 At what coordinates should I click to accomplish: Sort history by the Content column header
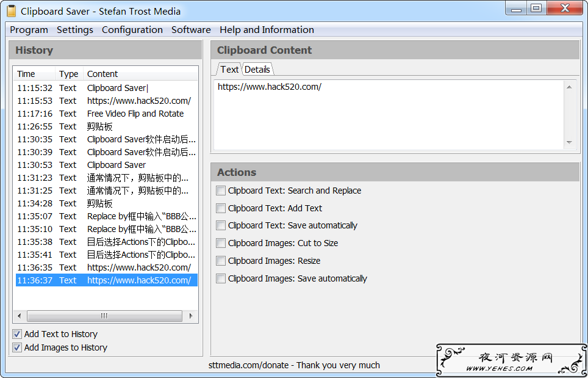pos(141,74)
